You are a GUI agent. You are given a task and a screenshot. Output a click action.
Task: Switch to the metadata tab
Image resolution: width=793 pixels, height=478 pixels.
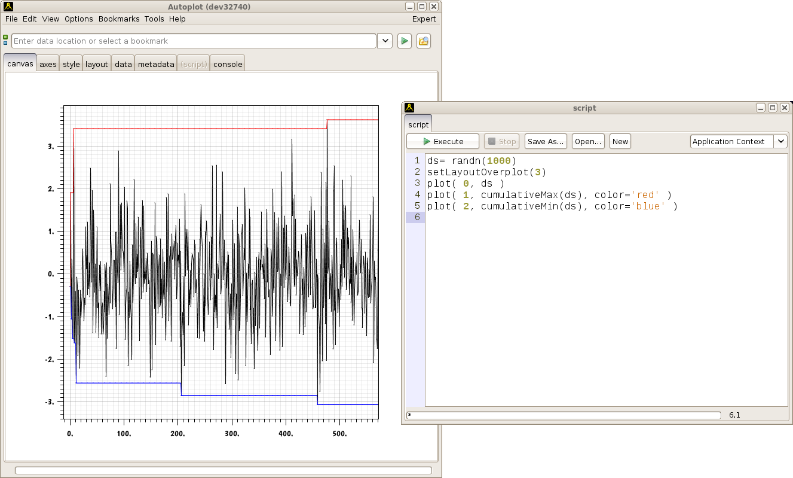click(x=155, y=64)
